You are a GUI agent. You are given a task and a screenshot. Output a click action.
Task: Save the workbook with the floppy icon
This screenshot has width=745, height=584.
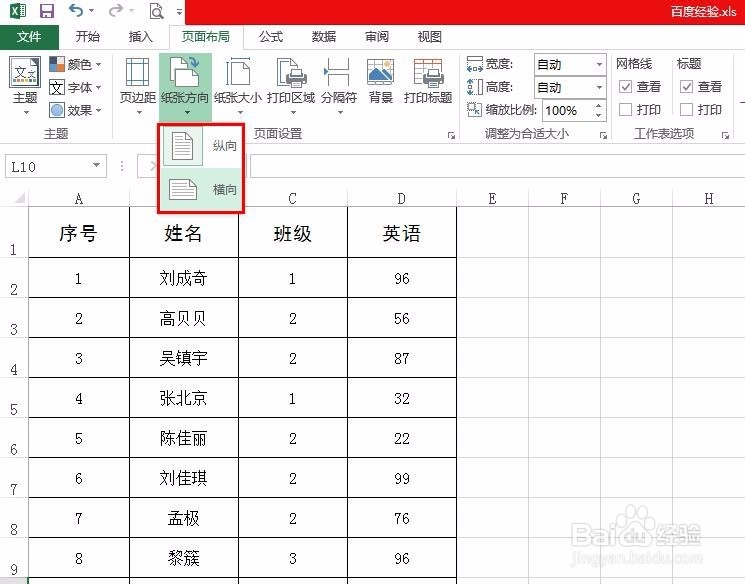(x=47, y=10)
